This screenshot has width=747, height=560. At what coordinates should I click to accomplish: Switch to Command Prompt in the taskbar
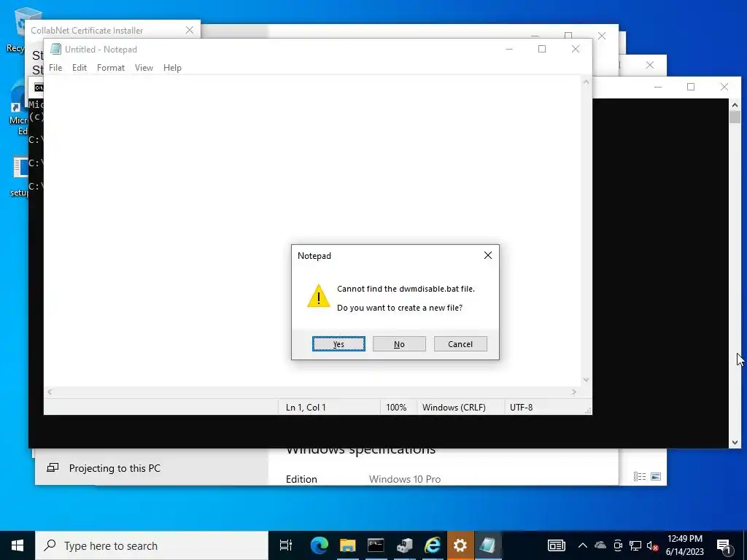[x=376, y=545]
